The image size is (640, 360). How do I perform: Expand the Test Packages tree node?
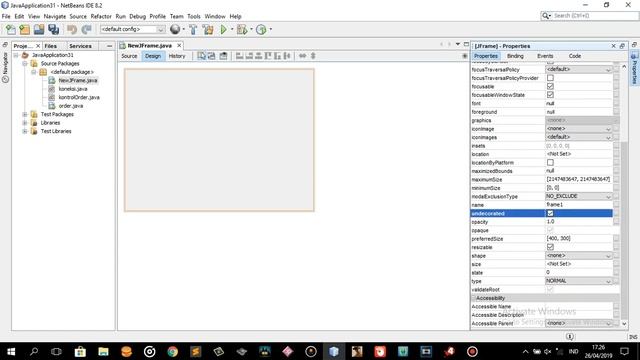pos(25,114)
